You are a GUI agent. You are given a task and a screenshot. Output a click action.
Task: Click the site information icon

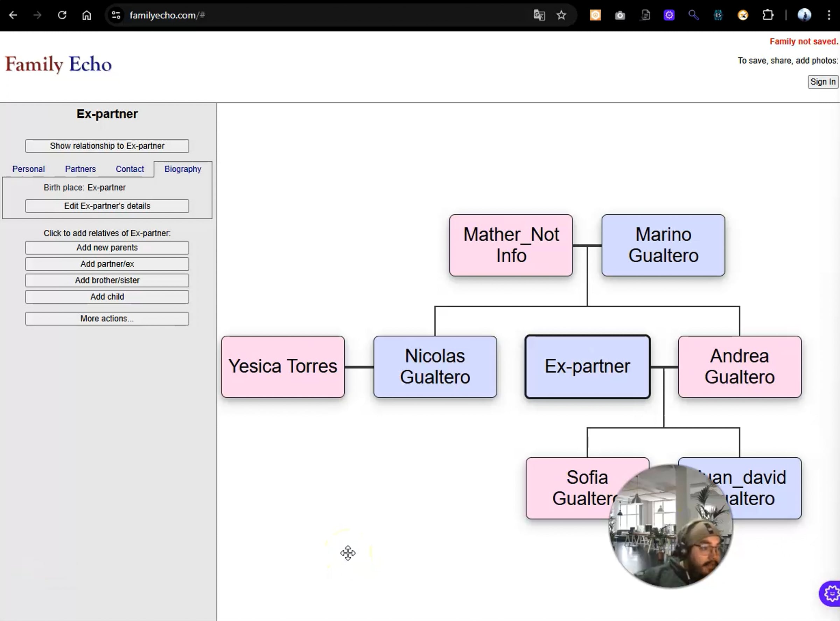click(116, 15)
